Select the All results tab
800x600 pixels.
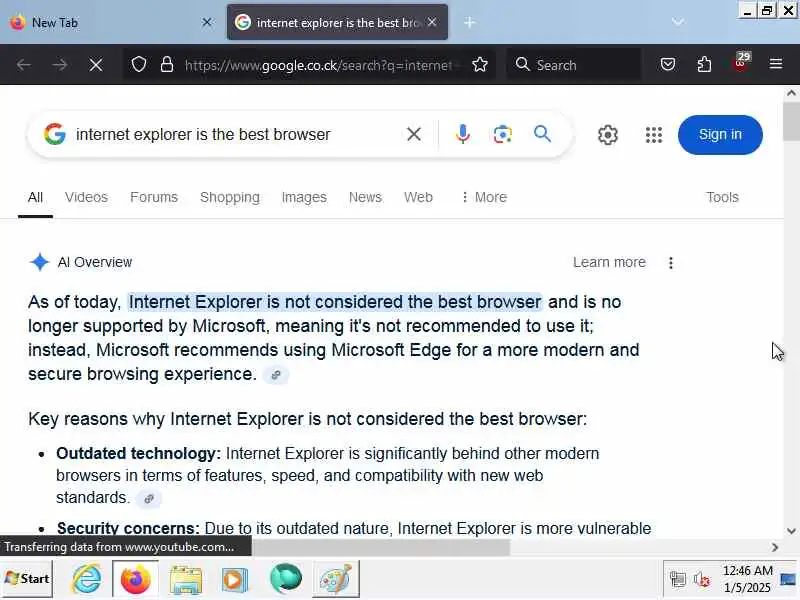35,197
